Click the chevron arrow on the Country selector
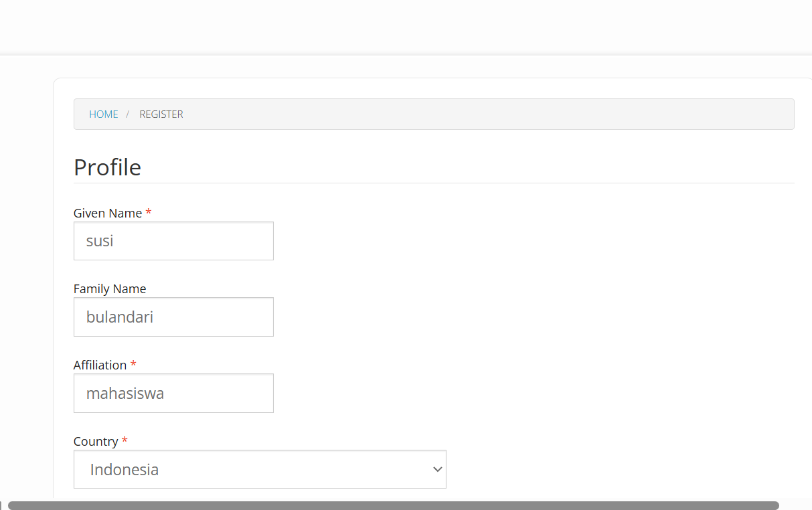 click(438, 469)
